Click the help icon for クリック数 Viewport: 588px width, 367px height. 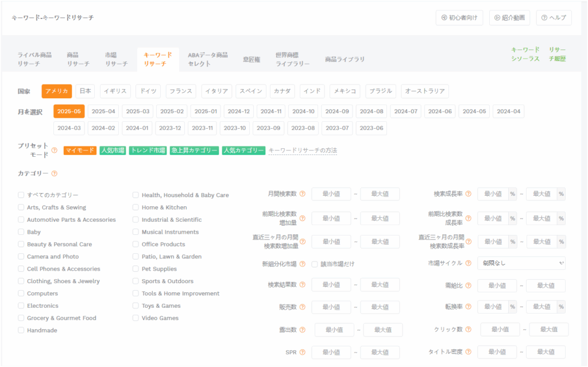[469, 330]
